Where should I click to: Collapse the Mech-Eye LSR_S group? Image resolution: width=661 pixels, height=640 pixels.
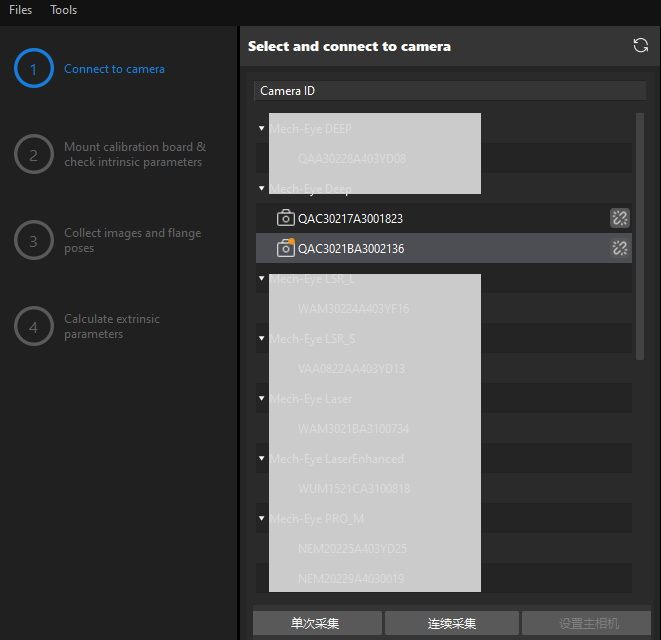(261, 338)
